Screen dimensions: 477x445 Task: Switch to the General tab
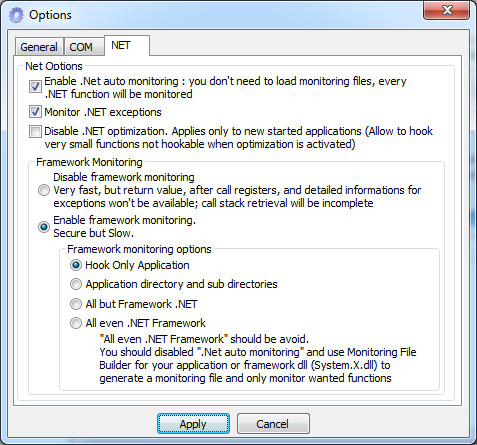coord(39,47)
